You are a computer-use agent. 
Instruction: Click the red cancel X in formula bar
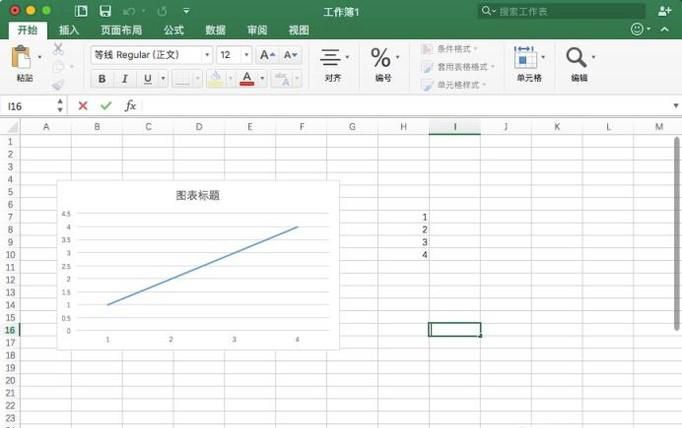[x=83, y=106]
